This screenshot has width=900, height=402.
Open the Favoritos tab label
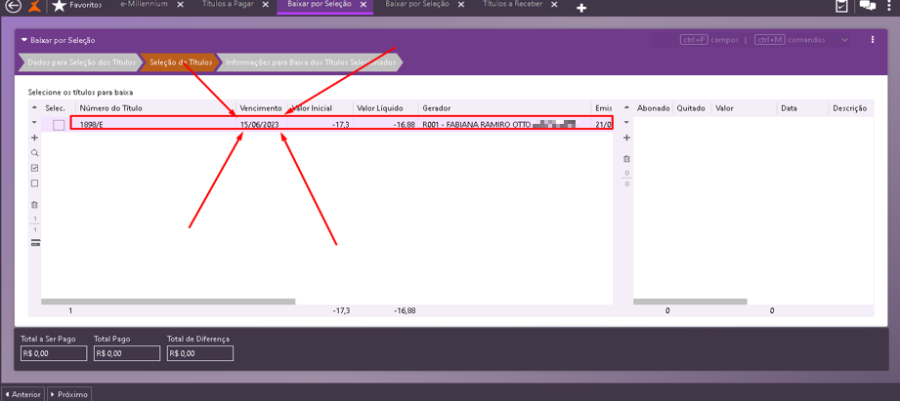tap(86, 5)
